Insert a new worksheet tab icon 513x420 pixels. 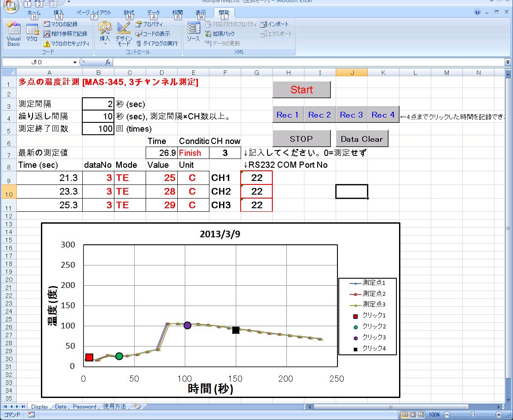137,407
